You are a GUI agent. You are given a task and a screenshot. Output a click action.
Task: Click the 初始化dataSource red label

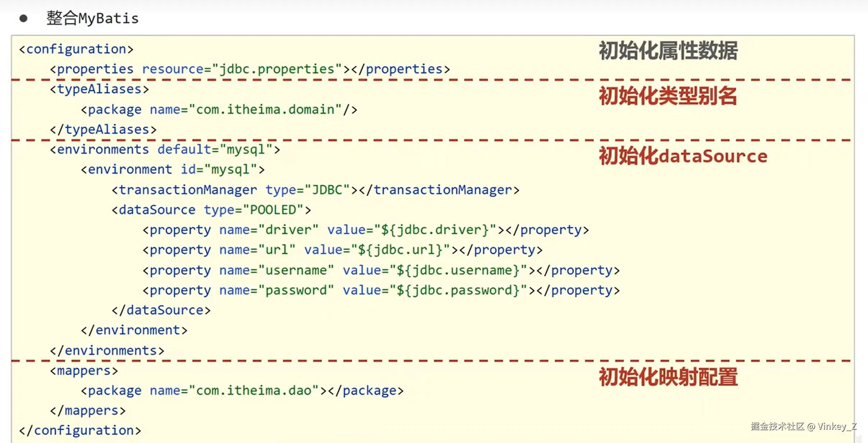pyautogui.click(x=683, y=156)
